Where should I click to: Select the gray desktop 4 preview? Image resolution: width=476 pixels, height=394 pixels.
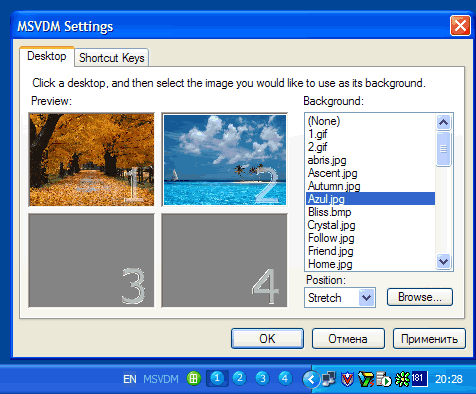click(x=225, y=260)
